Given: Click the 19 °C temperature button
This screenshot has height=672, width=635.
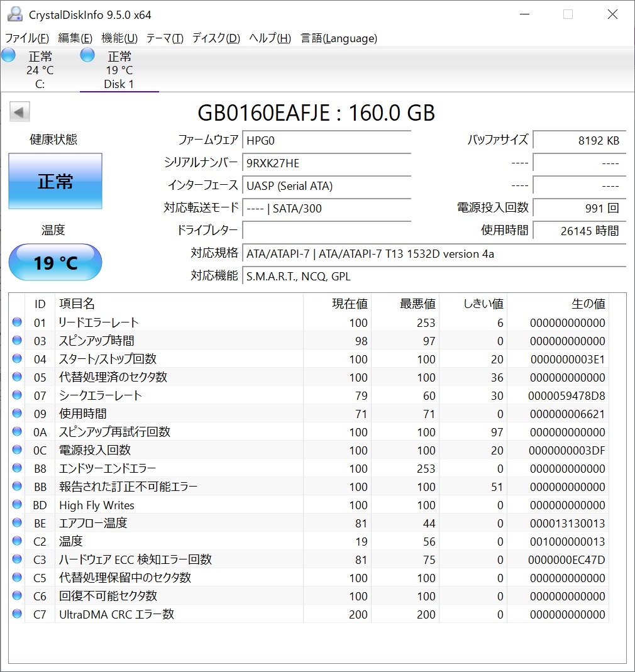Looking at the screenshot, I should 55,262.
